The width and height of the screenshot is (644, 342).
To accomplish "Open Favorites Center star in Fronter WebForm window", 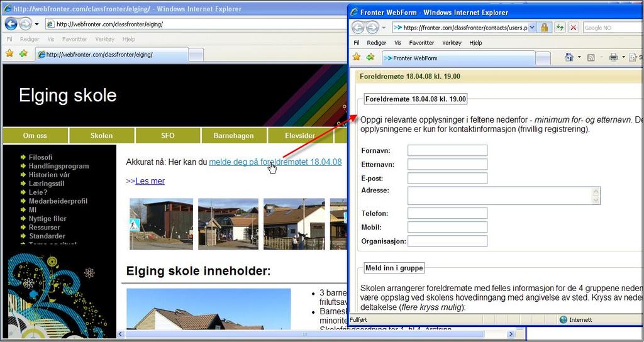I will (x=357, y=57).
